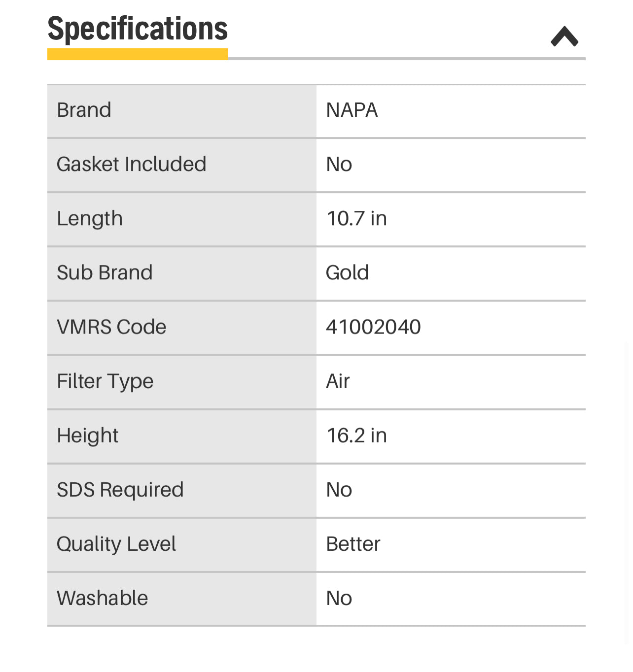Select the Gold sub brand value
The height and width of the screenshot is (672, 633).
(348, 272)
